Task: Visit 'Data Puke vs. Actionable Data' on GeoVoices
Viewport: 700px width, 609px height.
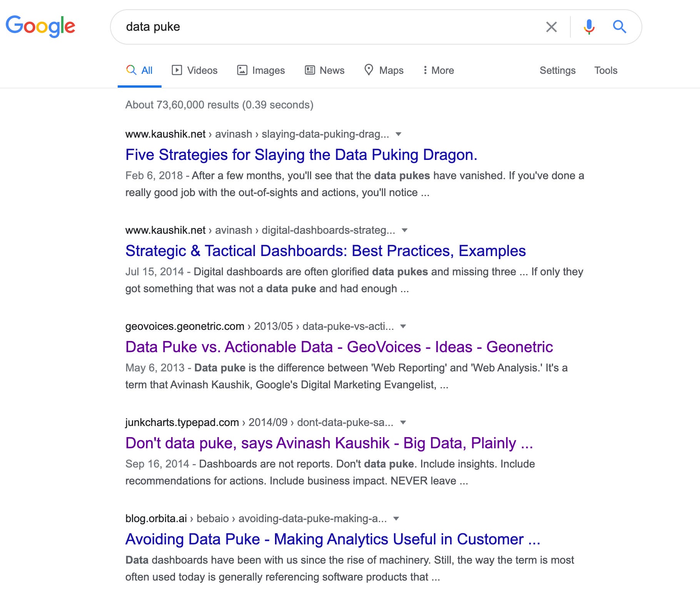Action: pos(338,346)
